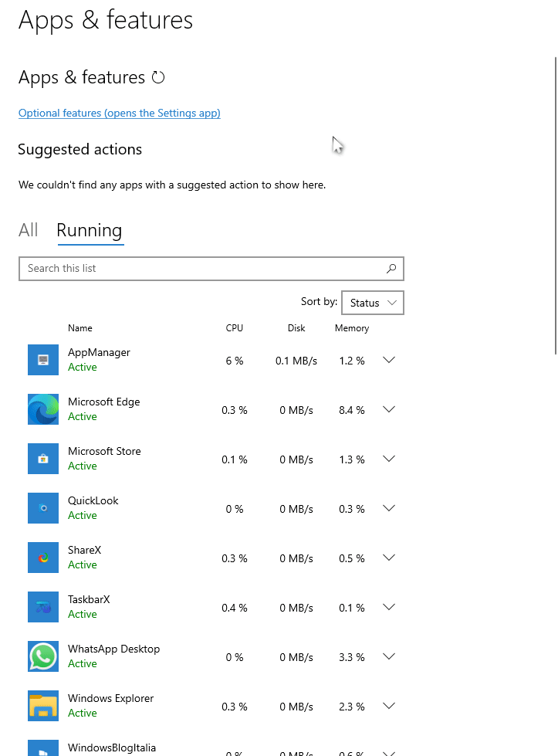
Task: Click the 1.3 % memory value for Store
Action: tap(352, 459)
